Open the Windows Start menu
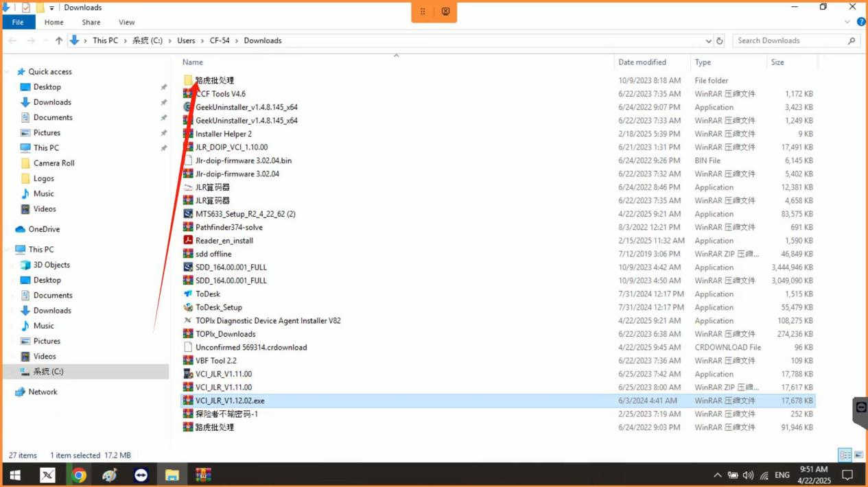This screenshot has width=868, height=487. pyautogui.click(x=14, y=475)
